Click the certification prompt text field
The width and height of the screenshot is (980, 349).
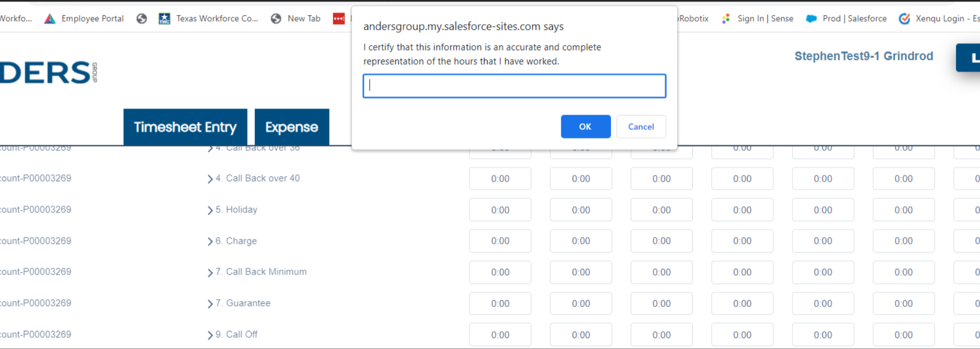pyautogui.click(x=514, y=86)
